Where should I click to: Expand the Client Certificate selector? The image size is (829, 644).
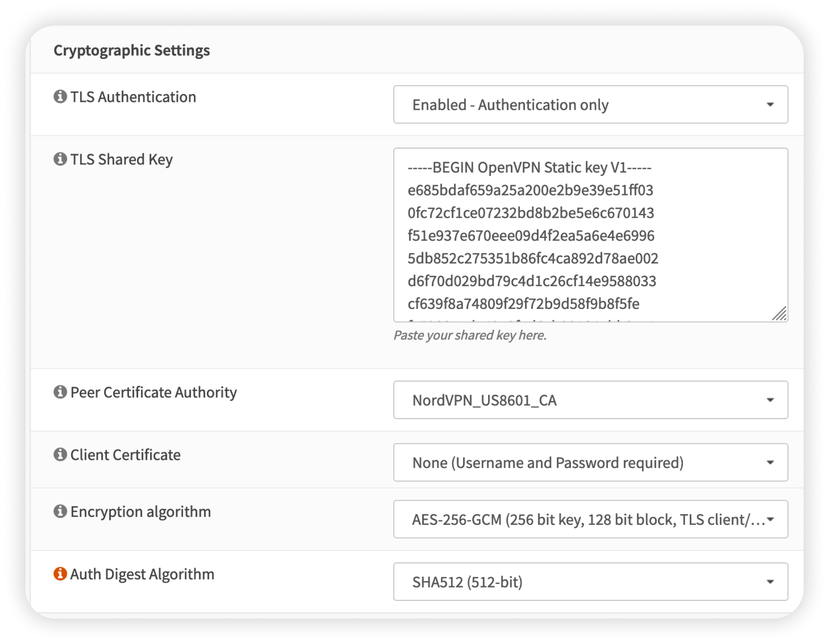click(590, 462)
